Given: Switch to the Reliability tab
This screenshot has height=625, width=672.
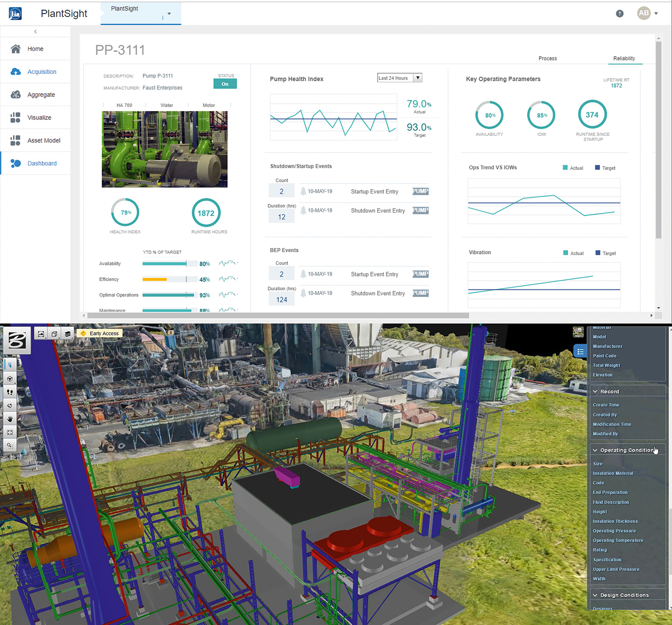Looking at the screenshot, I should [624, 58].
